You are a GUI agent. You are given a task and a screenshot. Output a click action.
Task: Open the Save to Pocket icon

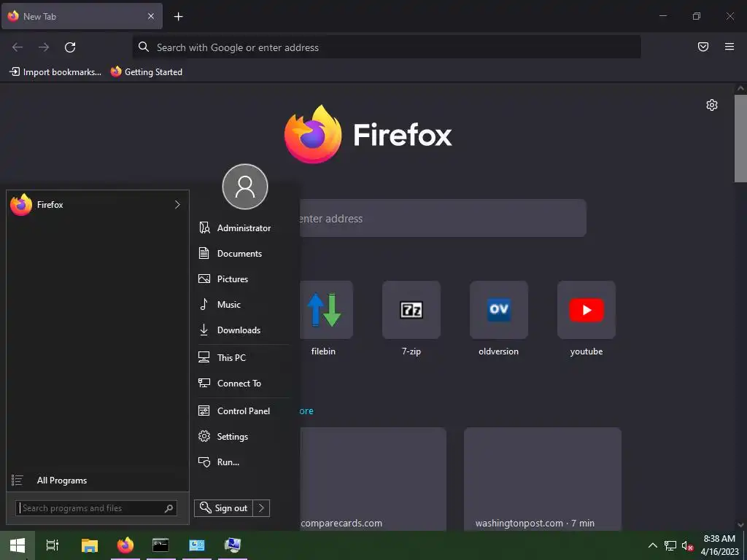(x=703, y=47)
